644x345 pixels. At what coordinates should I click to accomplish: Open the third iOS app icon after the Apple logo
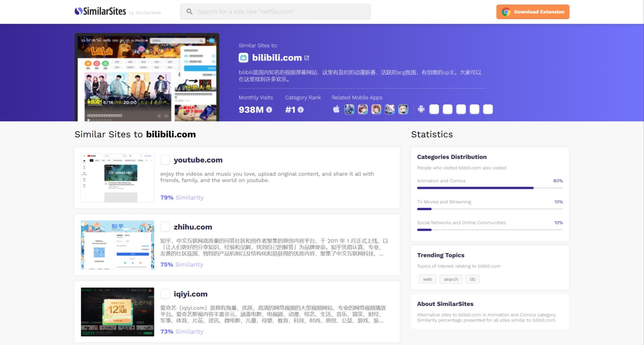click(x=376, y=109)
